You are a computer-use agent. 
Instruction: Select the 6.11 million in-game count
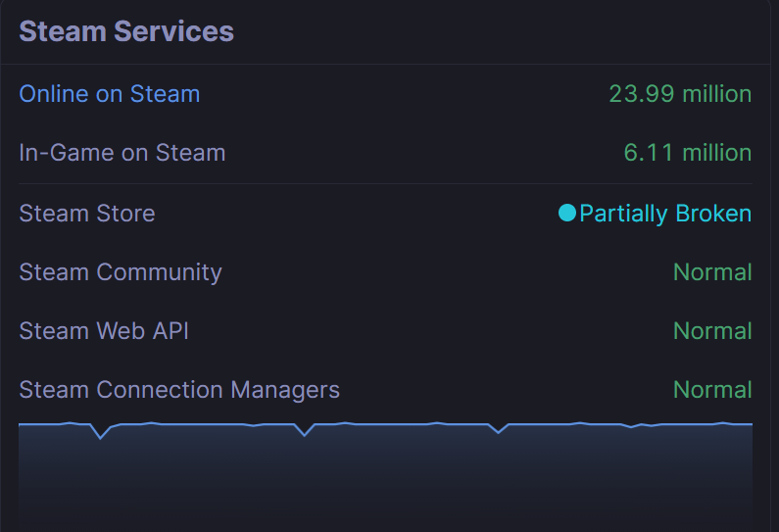coord(687,153)
